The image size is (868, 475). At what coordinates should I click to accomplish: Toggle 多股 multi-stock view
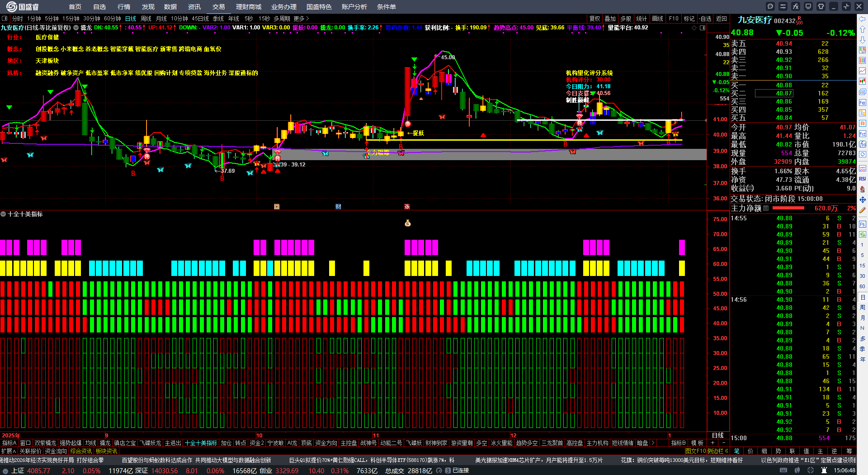(x=626, y=19)
